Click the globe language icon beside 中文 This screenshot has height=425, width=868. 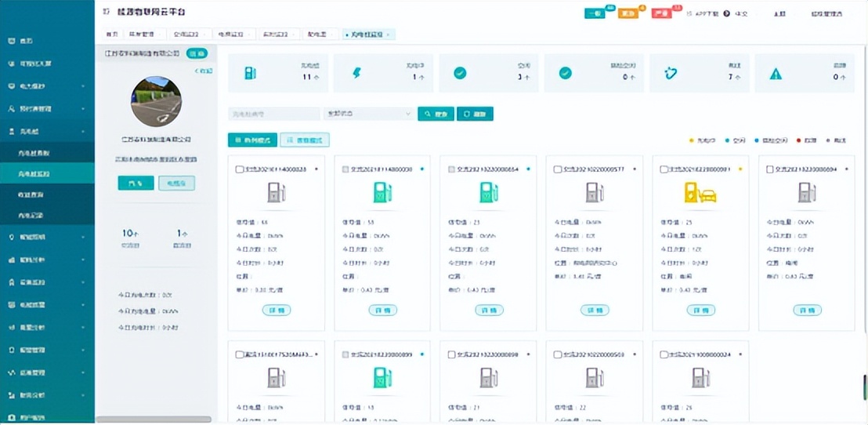727,13
